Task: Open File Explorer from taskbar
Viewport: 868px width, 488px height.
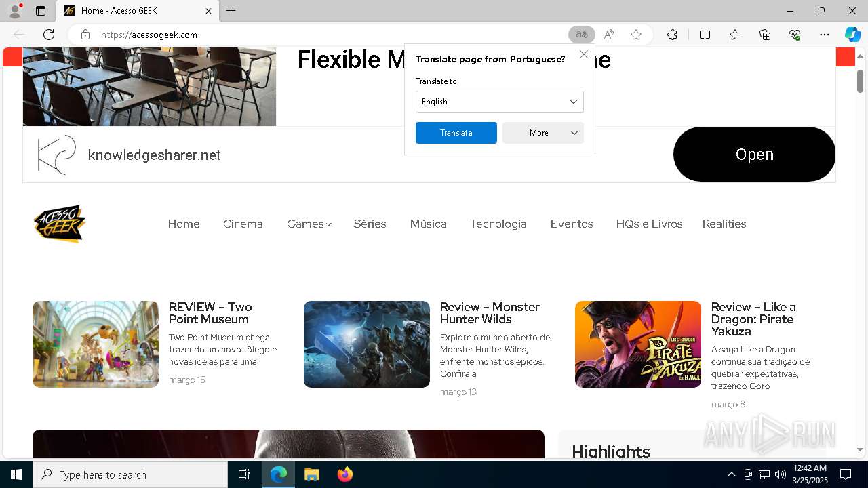Action: pos(311,474)
